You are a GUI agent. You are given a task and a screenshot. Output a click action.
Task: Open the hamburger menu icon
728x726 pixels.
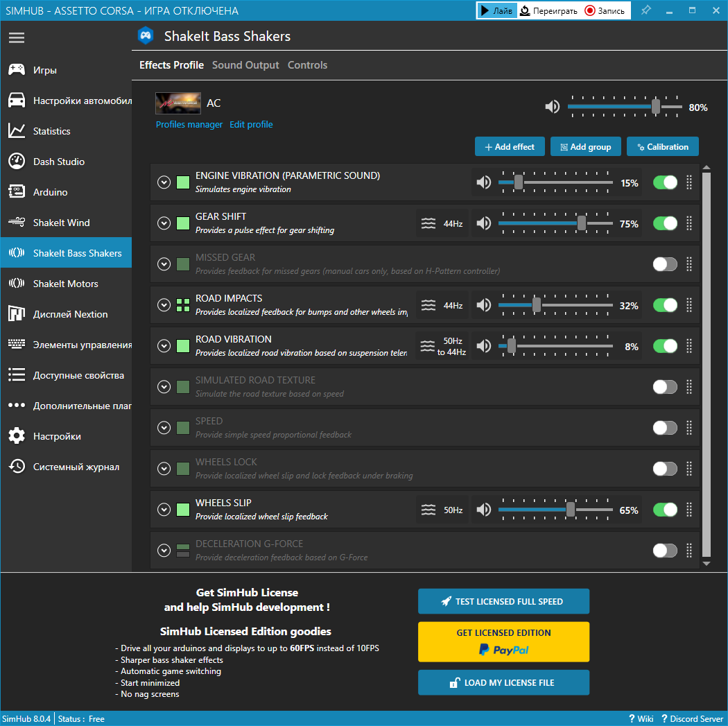[x=17, y=37]
